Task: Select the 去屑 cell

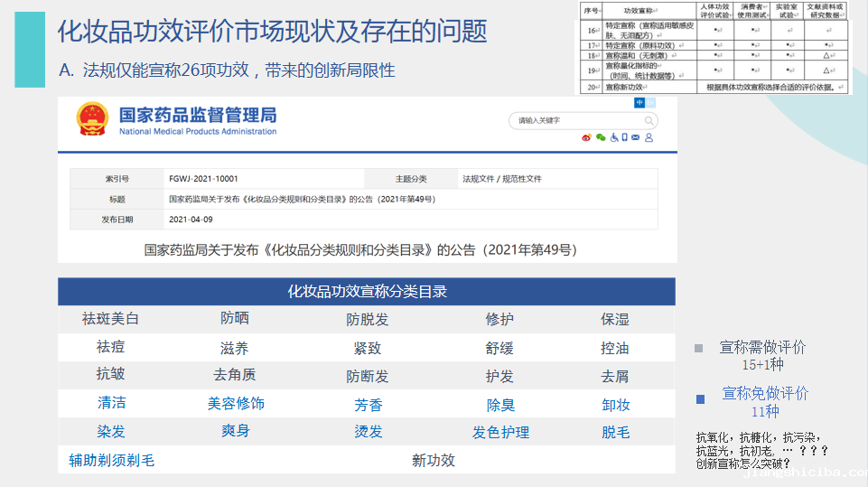Action: (615, 377)
